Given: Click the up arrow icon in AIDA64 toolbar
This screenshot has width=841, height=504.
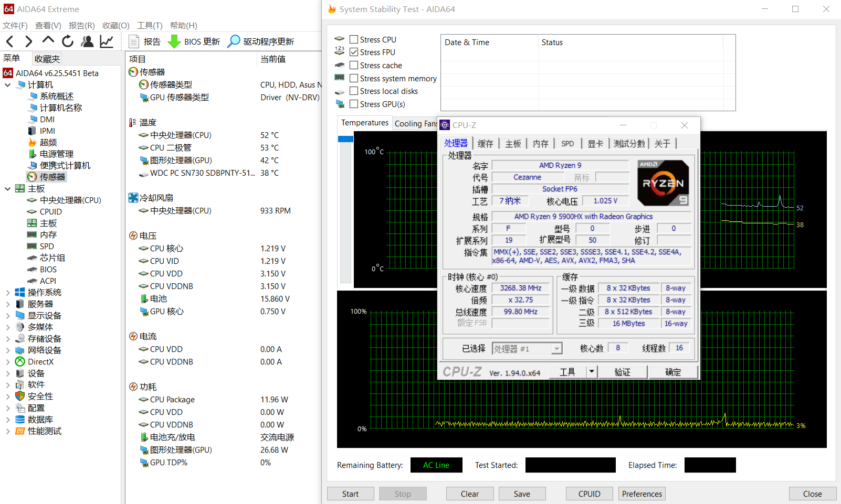Looking at the screenshot, I should click(48, 41).
